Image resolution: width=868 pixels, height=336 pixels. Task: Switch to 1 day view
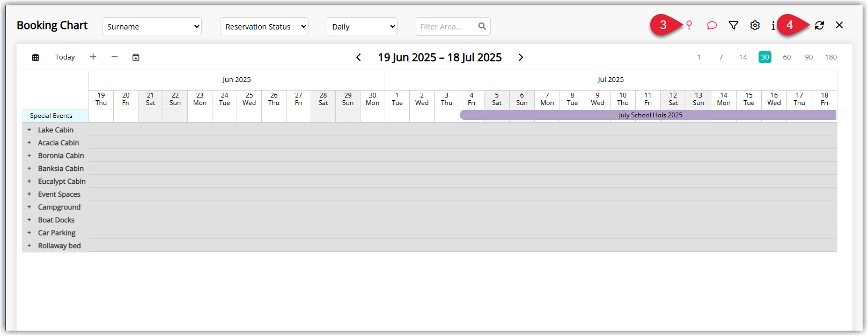pyautogui.click(x=698, y=57)
